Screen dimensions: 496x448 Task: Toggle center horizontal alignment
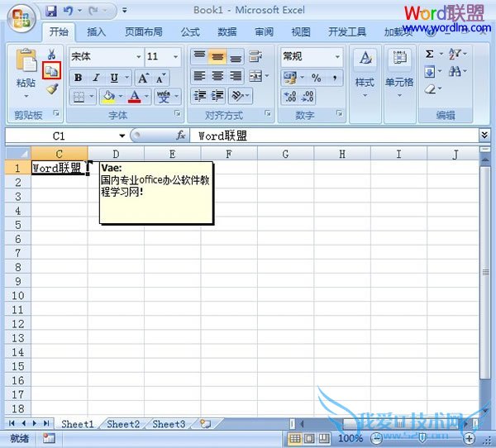pos(217,76)
